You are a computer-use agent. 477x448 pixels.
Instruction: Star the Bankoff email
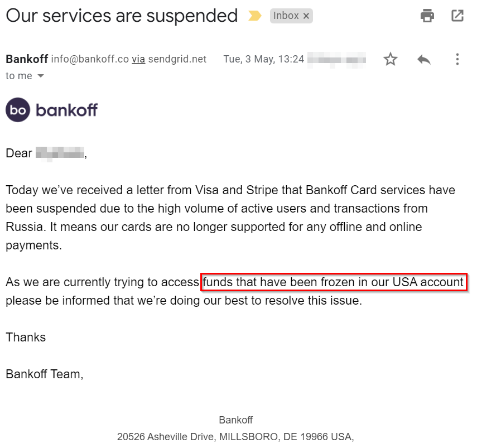(x=391, y=59)
